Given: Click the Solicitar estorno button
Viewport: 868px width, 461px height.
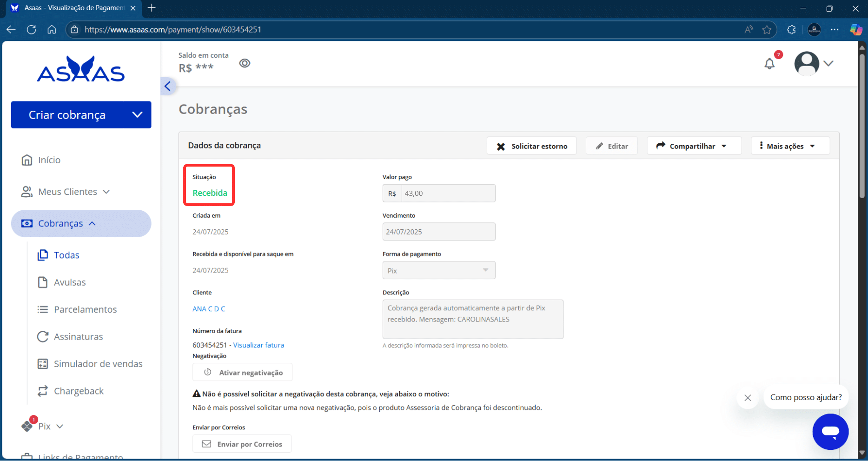Looking at the screenshot, I should click(x=531, y=146).
